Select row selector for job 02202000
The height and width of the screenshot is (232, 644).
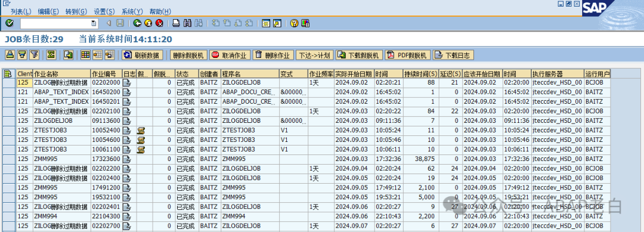[9, 82]
